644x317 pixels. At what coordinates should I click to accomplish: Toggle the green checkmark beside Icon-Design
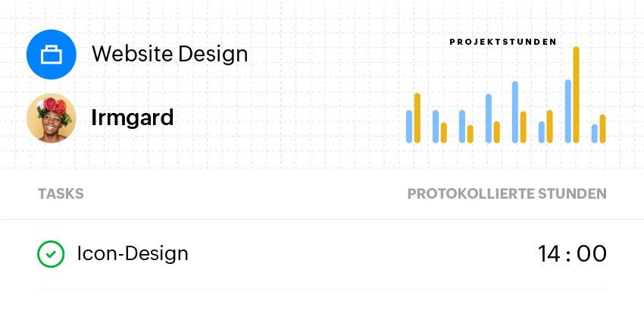(51, 254)
